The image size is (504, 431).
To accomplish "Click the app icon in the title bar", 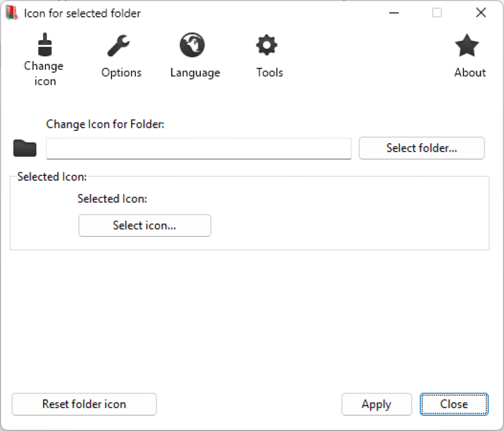I will pos(11,13).
